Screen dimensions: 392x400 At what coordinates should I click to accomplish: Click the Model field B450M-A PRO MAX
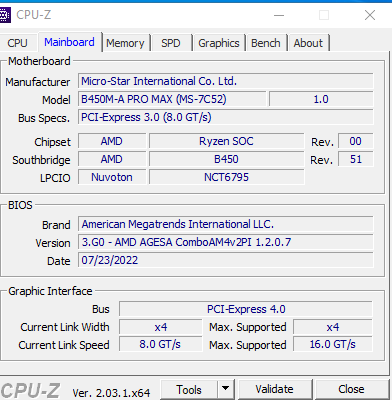[x=172, y=99]
